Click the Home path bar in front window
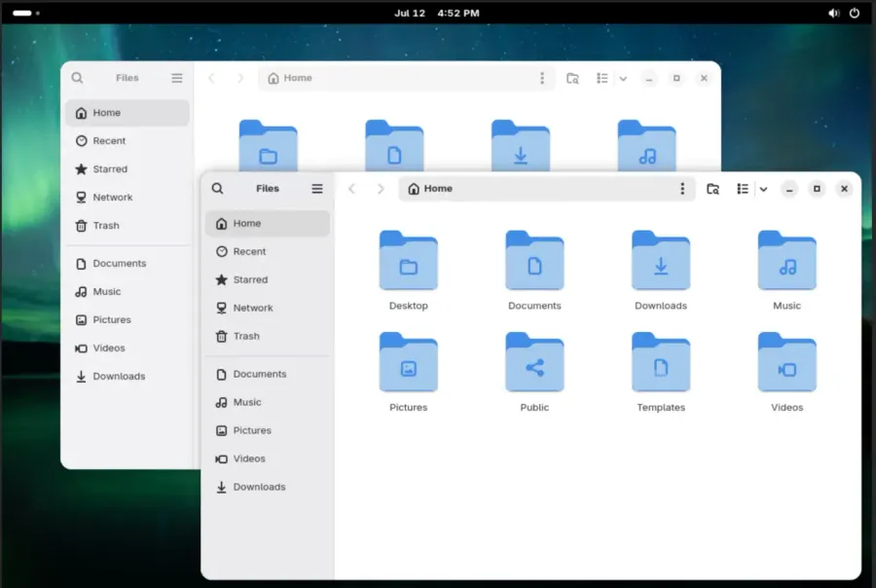The width and height of the screenshot is (876, 588). (x=546, y=188)
